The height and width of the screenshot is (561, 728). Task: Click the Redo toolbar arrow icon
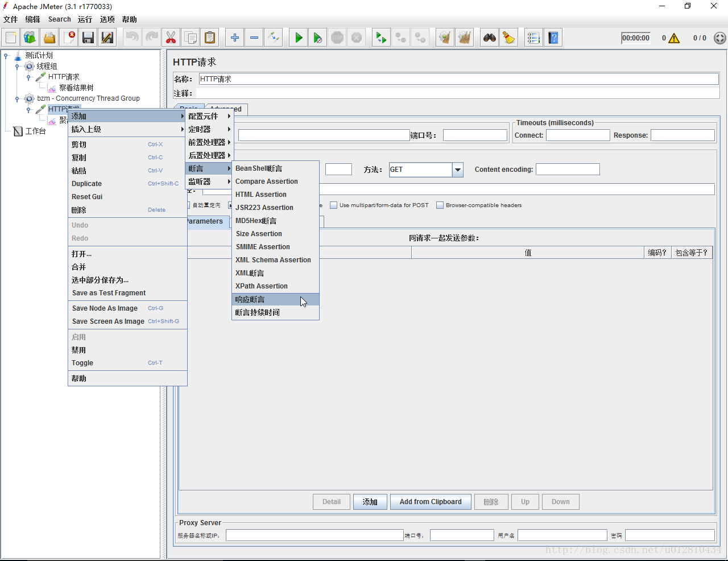(x=151, y=38)
